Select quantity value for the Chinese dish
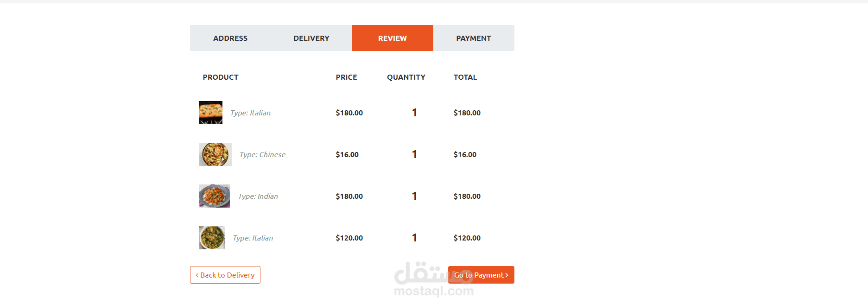 coord(414,154)
